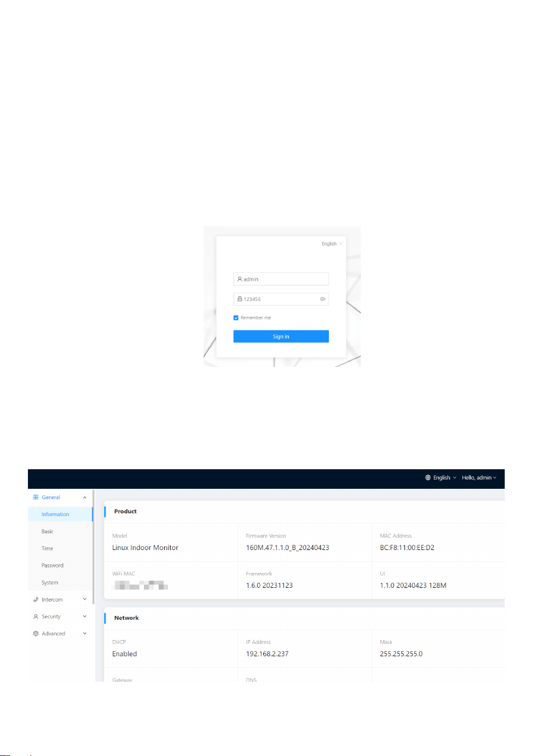Viewport: 534px width, 756px height.
Task: Click the sidebar vertical scrollbar
Action: [94, 547]
